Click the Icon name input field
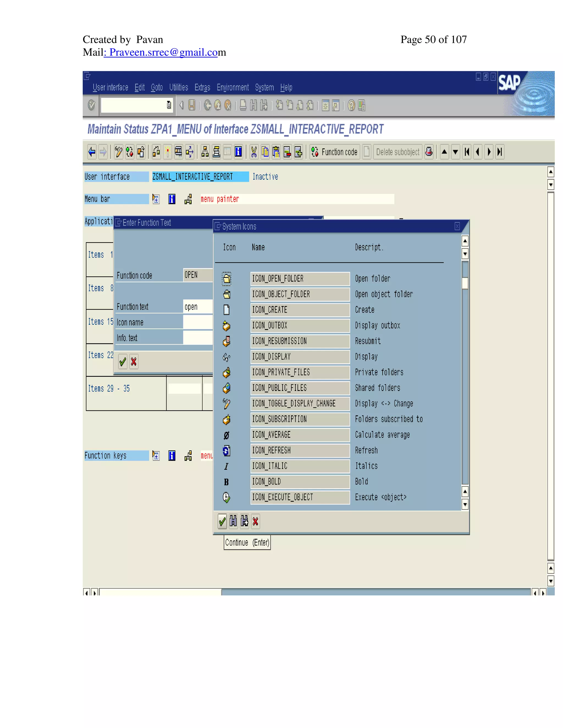 198,322
